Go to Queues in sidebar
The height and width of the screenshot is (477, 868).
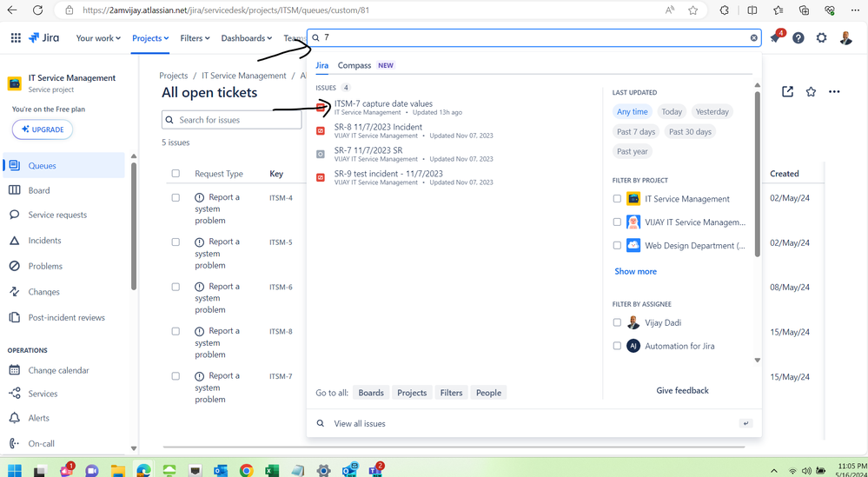tap(63, 165)
